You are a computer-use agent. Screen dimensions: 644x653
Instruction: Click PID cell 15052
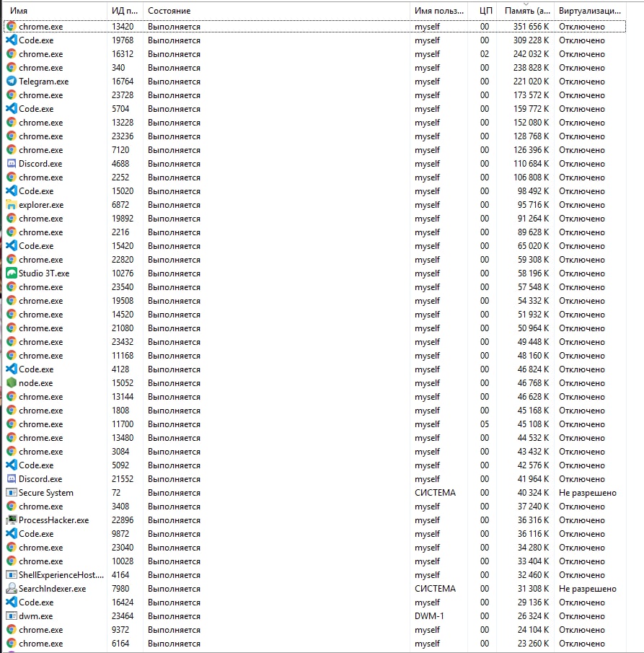click(x=123, y=383)
